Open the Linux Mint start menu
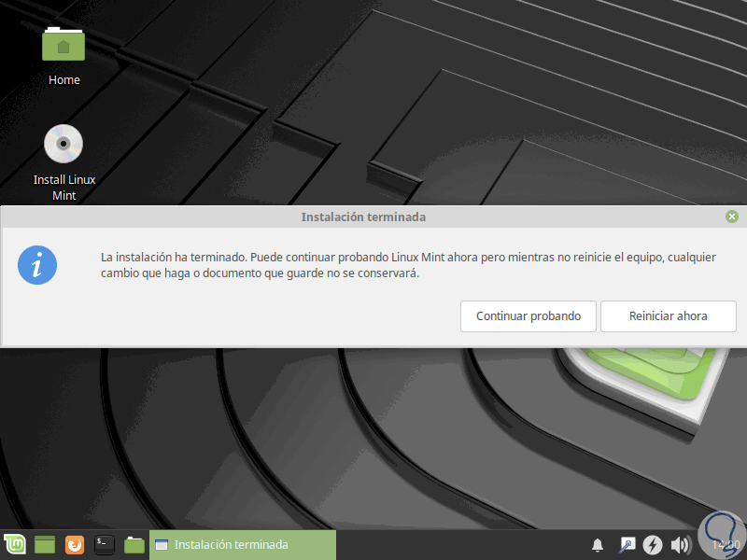 [x=15, y=544]
